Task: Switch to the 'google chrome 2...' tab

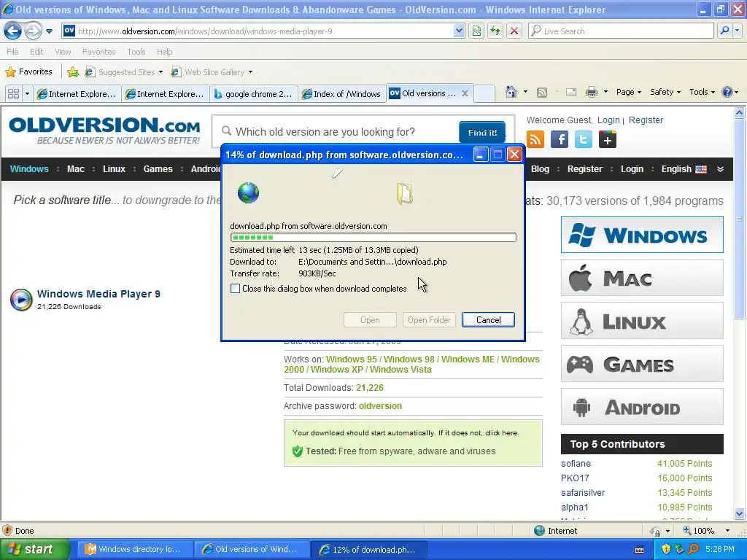Action: click(254, 94)
